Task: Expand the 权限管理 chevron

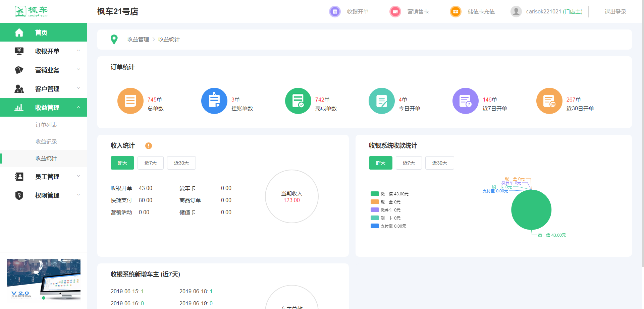Action: click(x=78, y=195)
